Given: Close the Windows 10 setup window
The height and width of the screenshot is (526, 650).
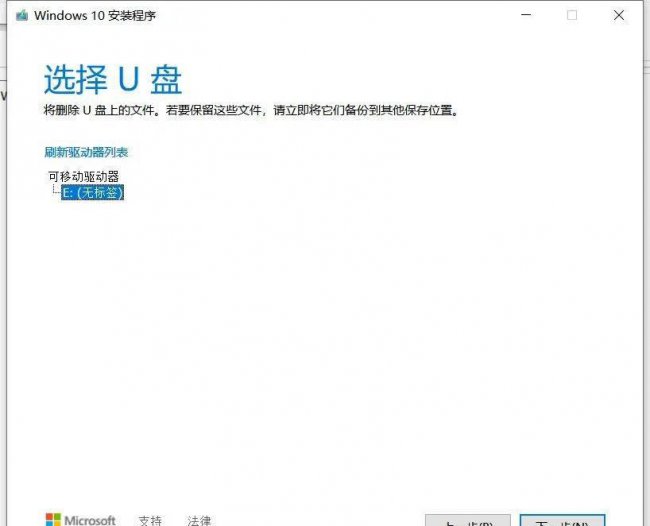Looking at the screenshot, I should click(x=619, y=15).
